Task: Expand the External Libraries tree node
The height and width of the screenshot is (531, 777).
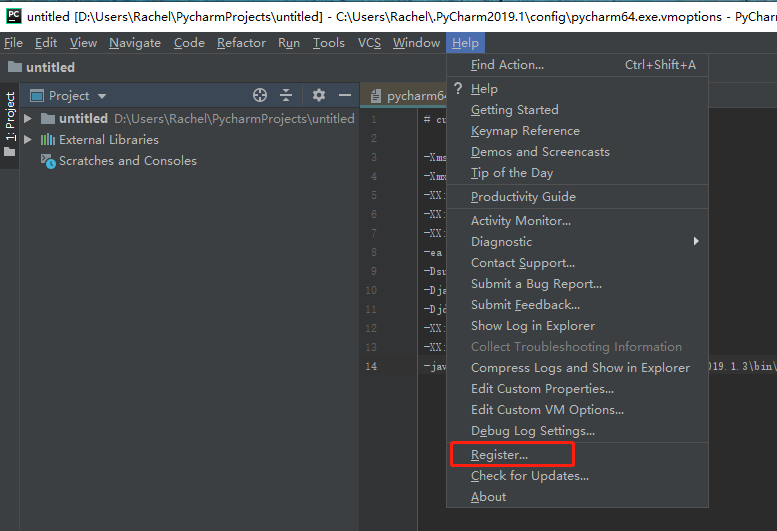Action: pyautogui.click(x=28, y=140)
